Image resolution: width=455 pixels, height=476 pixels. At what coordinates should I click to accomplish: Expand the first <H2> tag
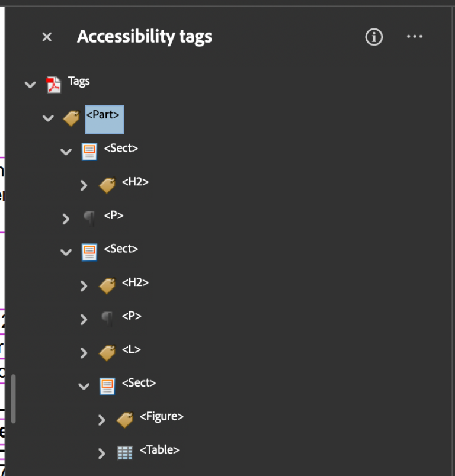pos(84,185)
